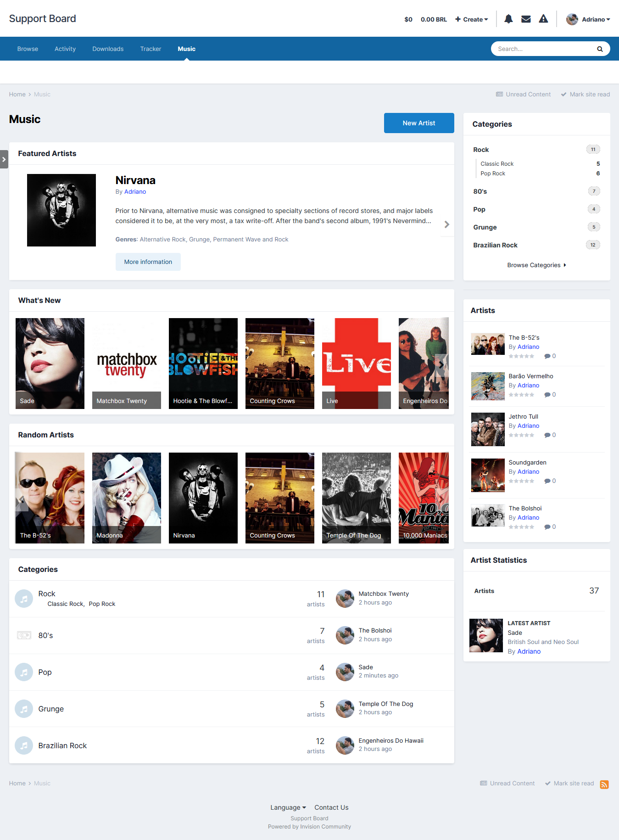This screenshot has width=619, height=840.
Task: Click Unread Content link at top
Action: [x=523, y=94]
